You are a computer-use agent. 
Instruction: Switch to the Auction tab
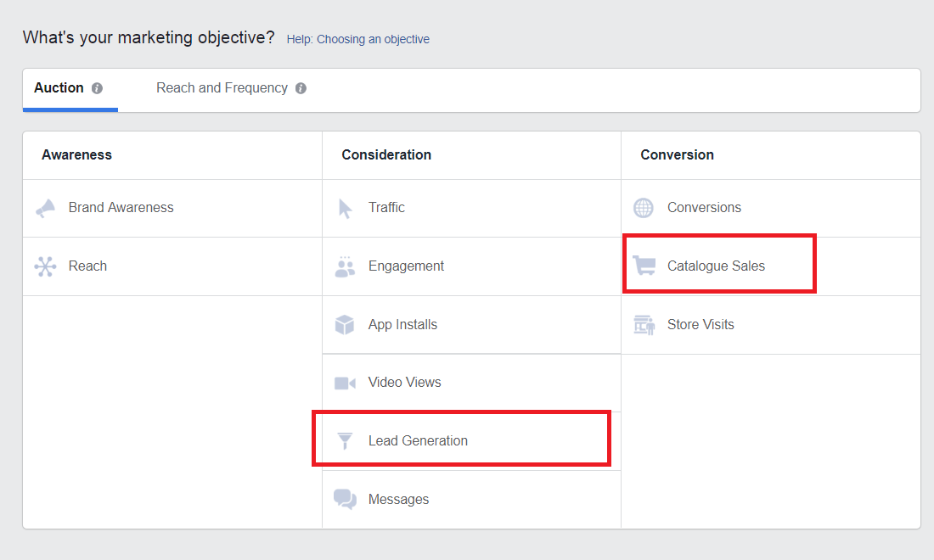point(59,88)
